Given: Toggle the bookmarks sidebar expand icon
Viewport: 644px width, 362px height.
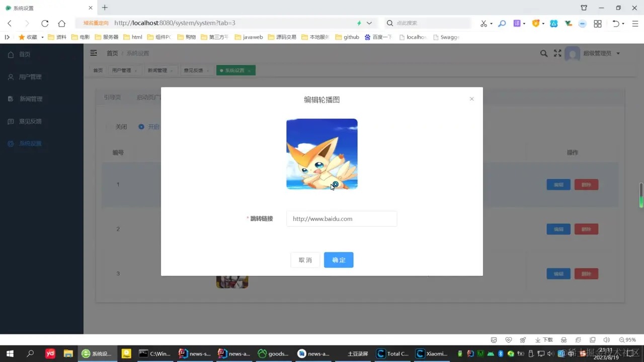Looking at the screenshot, I should click(x=7, y=37).
